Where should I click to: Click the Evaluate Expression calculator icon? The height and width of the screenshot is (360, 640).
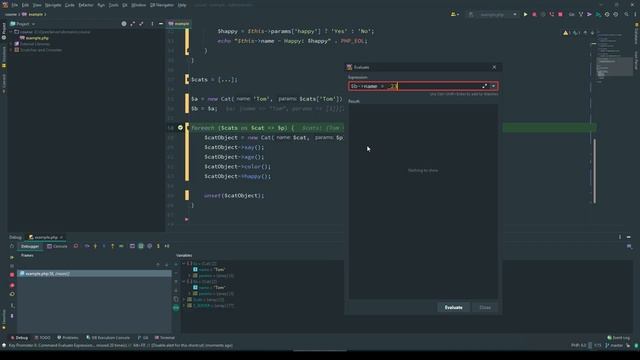(x=132, y=246)
